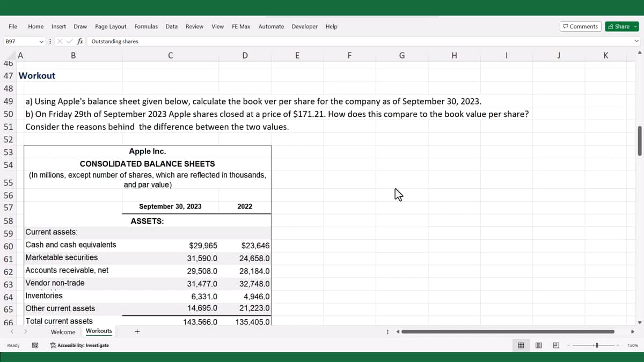Switch to Page Break Preview icon
Screen dimensions: 644x362
[555, 345]
